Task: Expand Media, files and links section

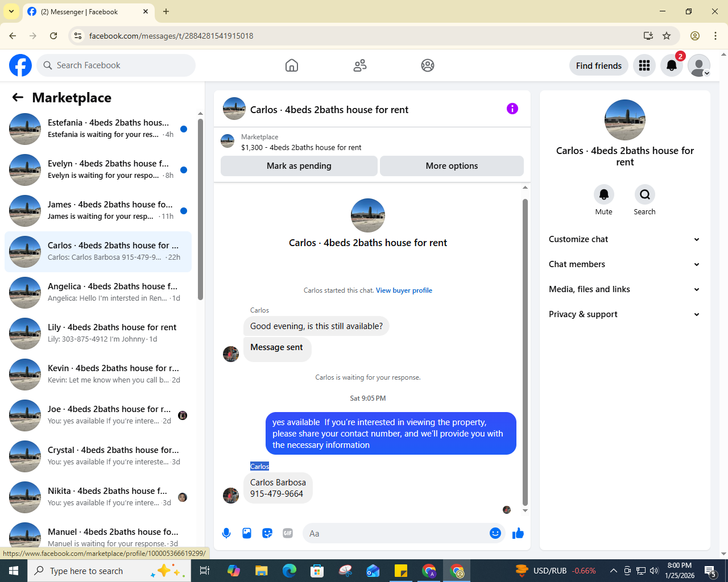Action: (624, 289)
